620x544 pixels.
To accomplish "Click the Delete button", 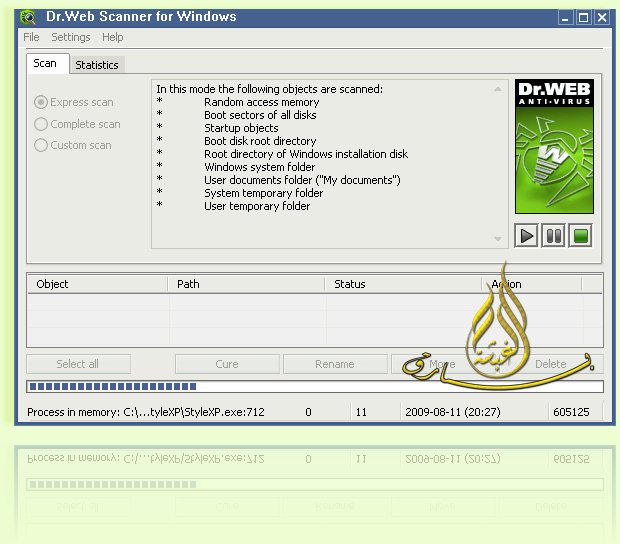I will coord(550,364).
